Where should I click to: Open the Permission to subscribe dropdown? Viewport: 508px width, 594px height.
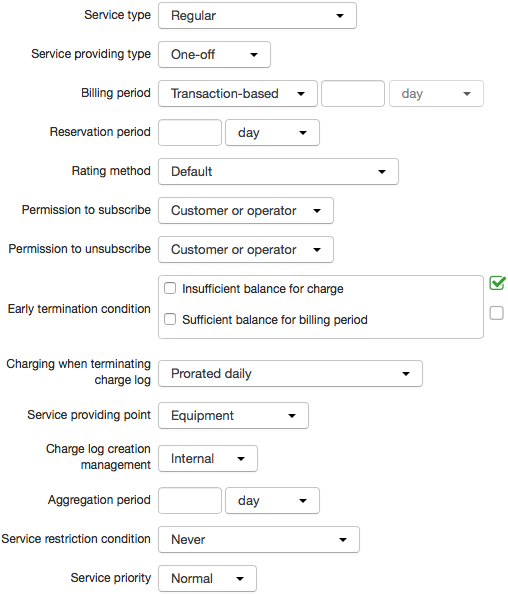click(246, 211)
